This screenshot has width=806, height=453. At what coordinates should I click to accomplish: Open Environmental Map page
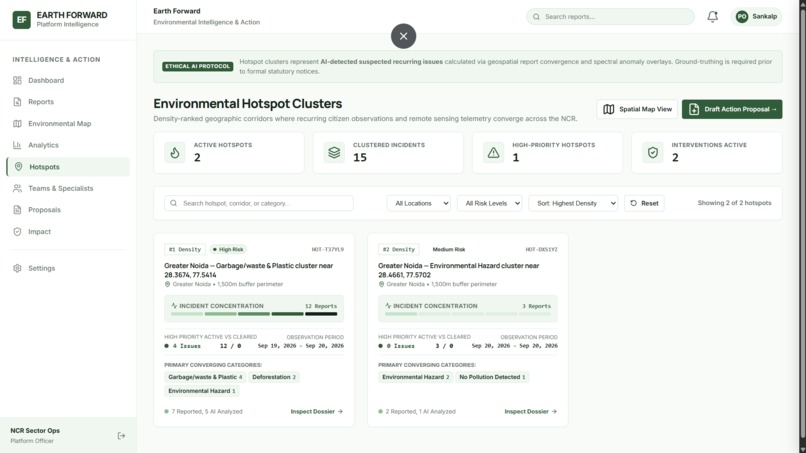(x=68, y=123)
